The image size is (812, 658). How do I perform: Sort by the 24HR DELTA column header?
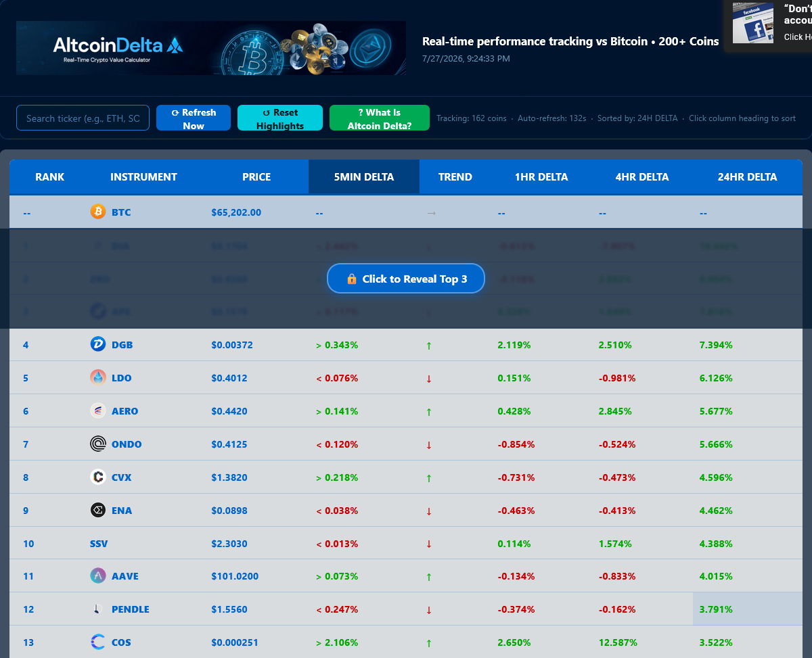[748, 177]
